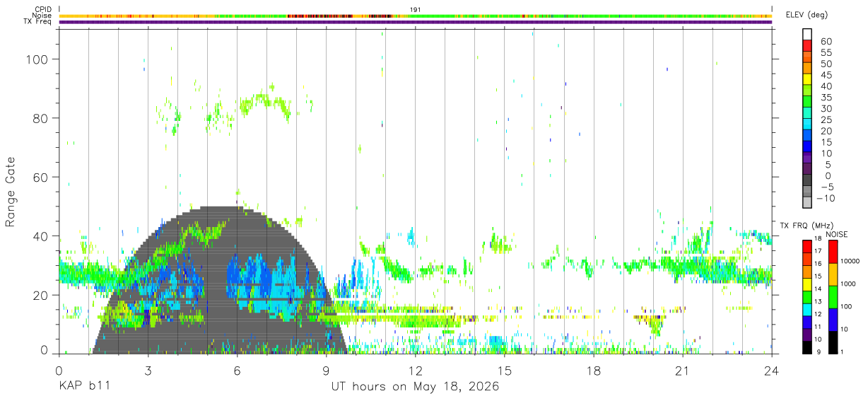The height and width of the screenshot is (401, 868).
Task: Click the red 55–60 degree elevation swatch
Action: click(x=807, y=47)
